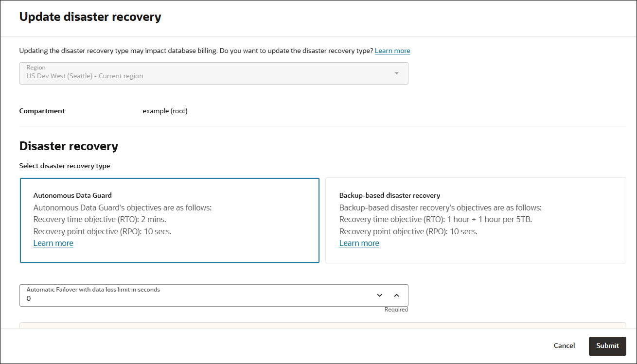
Task: Select Backup-based disaster recovery option
Action: point(475,220)
